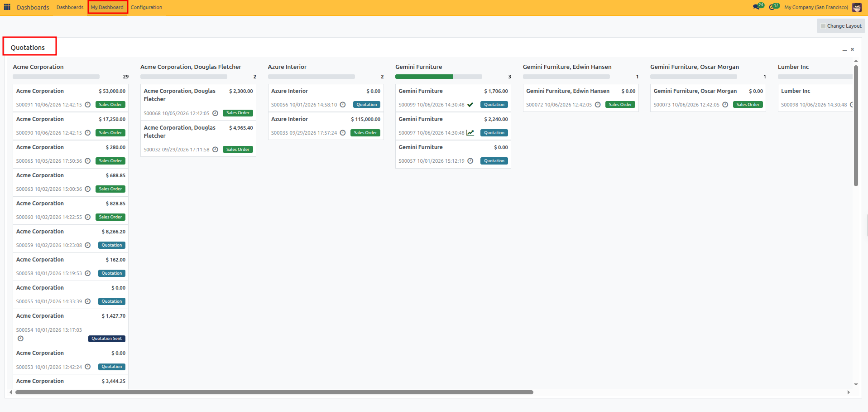Select the My Dashboard menu item

pyautogui.click(x=107, y=7)
